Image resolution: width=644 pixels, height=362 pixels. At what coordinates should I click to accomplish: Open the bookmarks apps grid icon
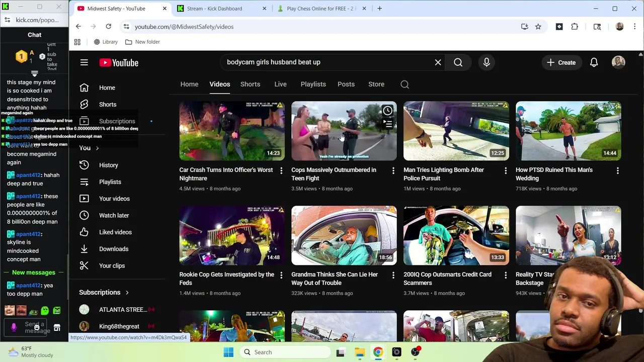(77, 42)
